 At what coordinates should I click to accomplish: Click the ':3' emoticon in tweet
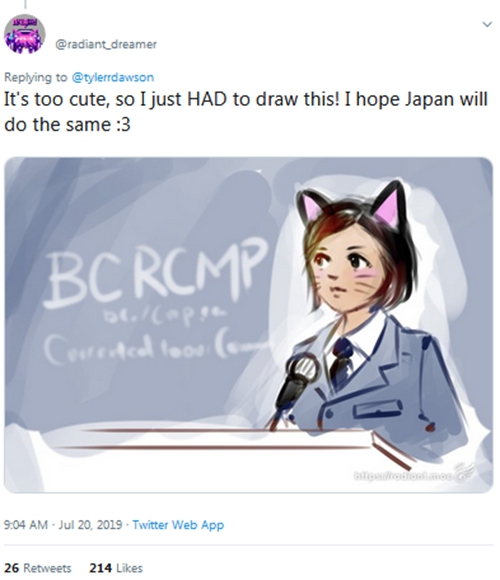coord(123,125)
